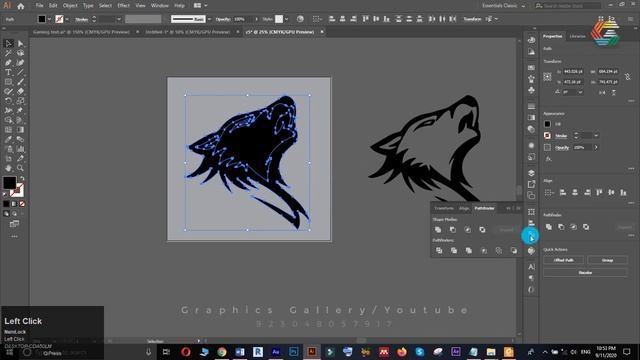Viewport: 640px width, 360px height.
Task: Select the Direct Selection tool
Action: click(x=20, y=43)
